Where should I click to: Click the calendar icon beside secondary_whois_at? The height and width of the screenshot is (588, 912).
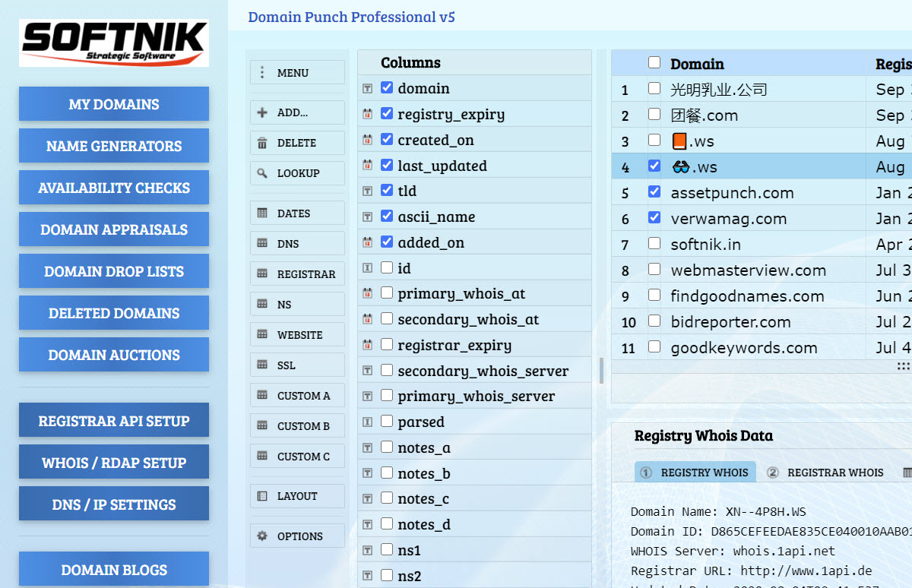[368, 319]
